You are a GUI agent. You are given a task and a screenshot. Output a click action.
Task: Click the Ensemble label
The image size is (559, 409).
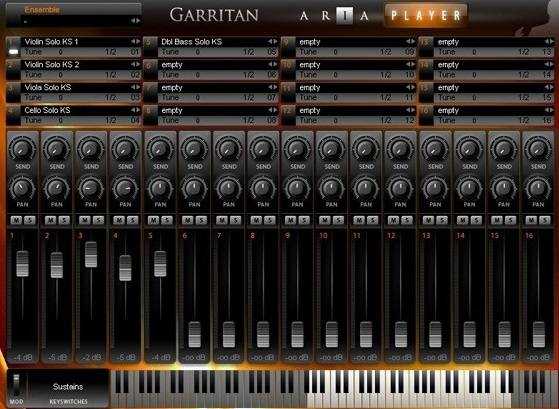point(42,10)
